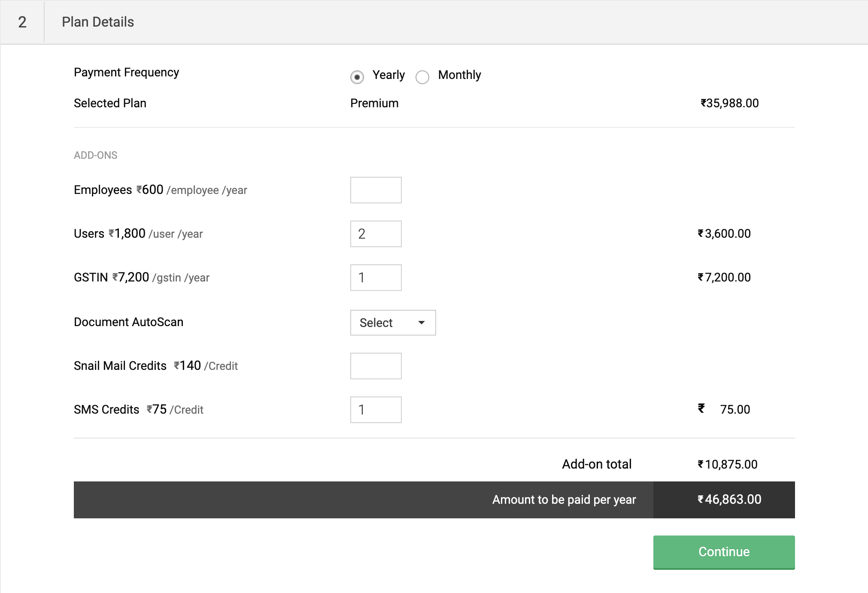This screenshot has height=593, width=868.
Task: Click the Premium selected plan text
Action: pyautogui.click(x=374, y=103)
